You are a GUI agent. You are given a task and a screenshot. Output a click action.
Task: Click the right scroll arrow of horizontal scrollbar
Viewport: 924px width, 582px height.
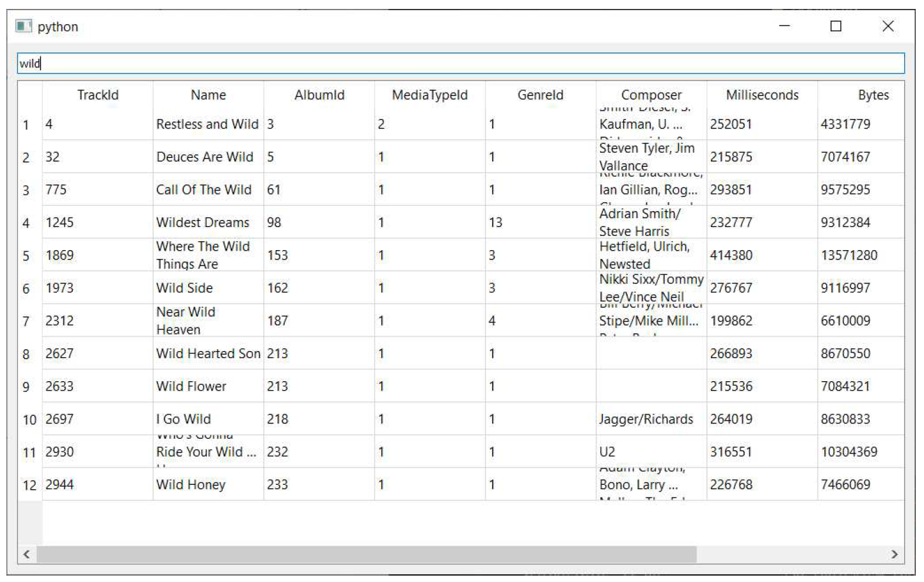tap(895, 554)
